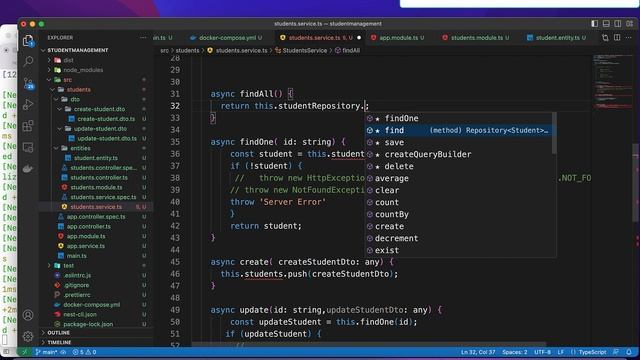The image size is (640, 360).
Task: Open the Accounts icon in activity bar
Action: (28, 315)
